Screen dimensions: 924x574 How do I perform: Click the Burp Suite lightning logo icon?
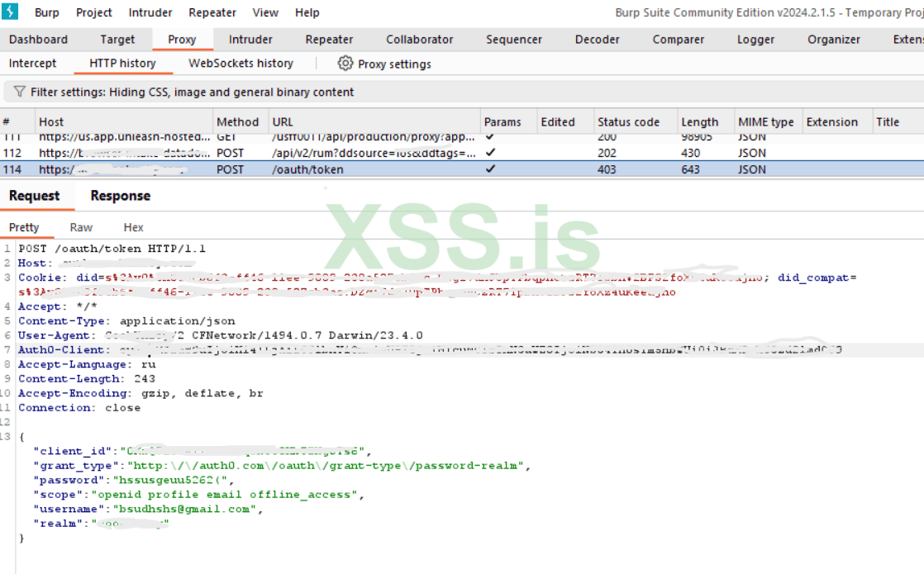[10, 12]
